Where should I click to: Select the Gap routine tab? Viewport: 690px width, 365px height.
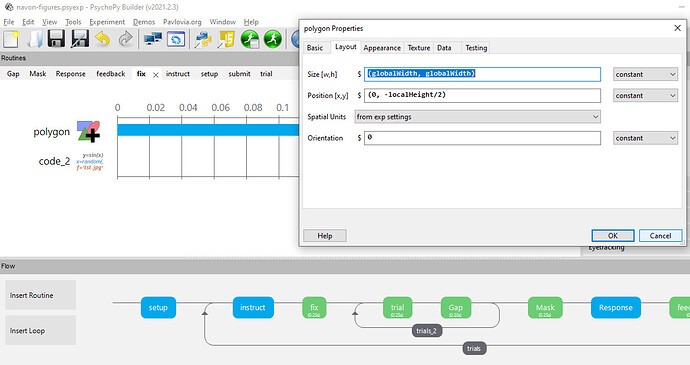(x=13, y=74)
